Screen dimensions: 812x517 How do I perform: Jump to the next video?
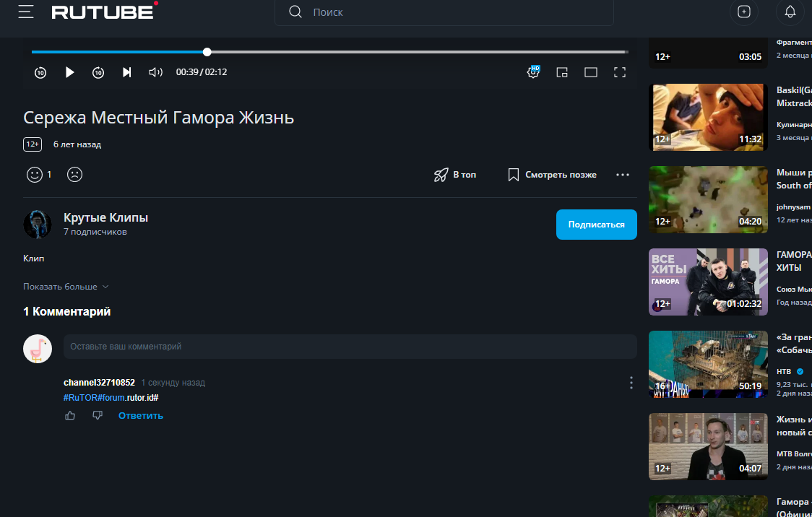(127, 72)
